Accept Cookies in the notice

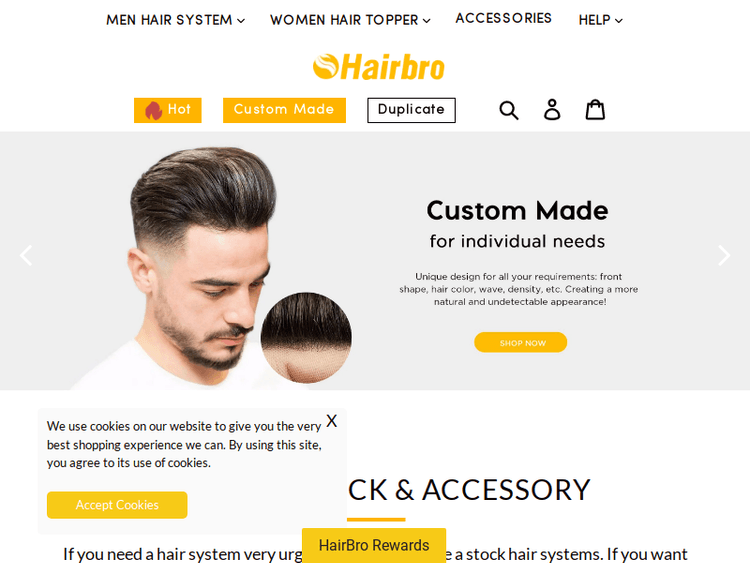(x=117, y=505)
